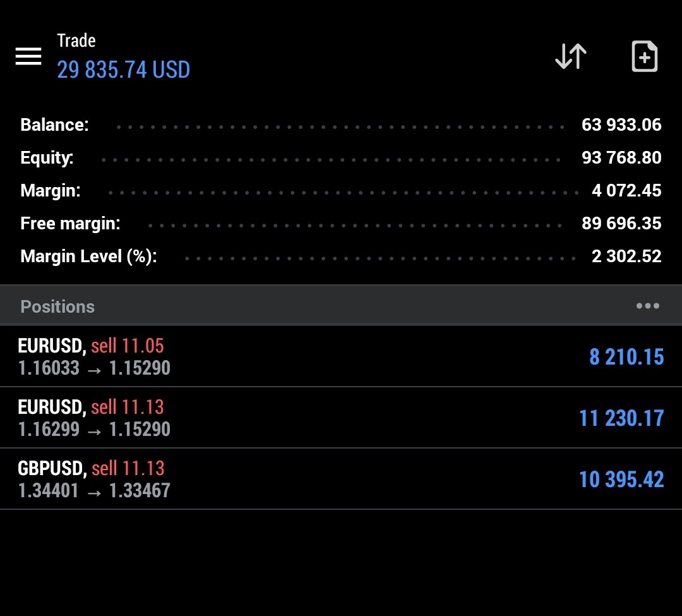Tap the Margin Level (%) label
The height and width of the screenshot is (616, 682).
pyautogui.click(x=88, y=257)
